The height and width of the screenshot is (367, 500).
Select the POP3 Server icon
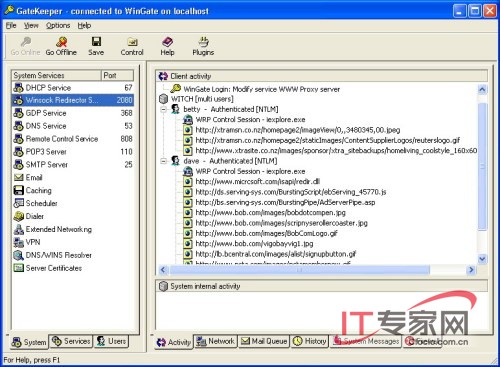coord(18,152)
